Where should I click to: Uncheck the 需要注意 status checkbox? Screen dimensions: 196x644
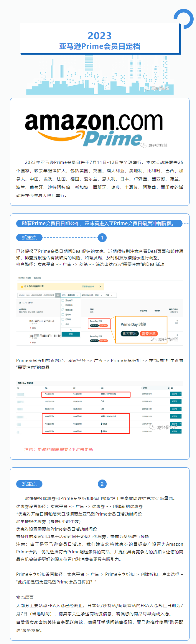pos(63,310)
